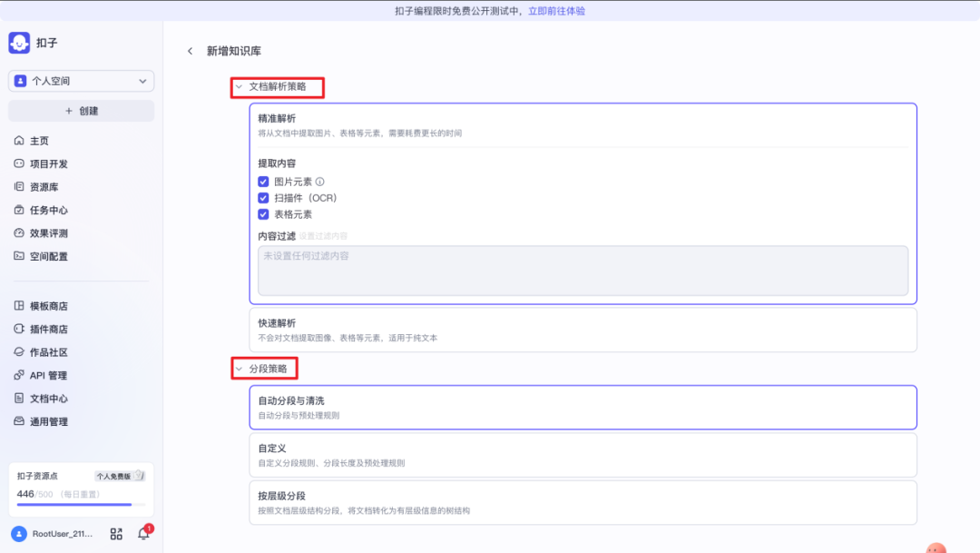Screen dimensions: 980x553
Task: Collapse the 分段策略 section
Action: point(240,369)
